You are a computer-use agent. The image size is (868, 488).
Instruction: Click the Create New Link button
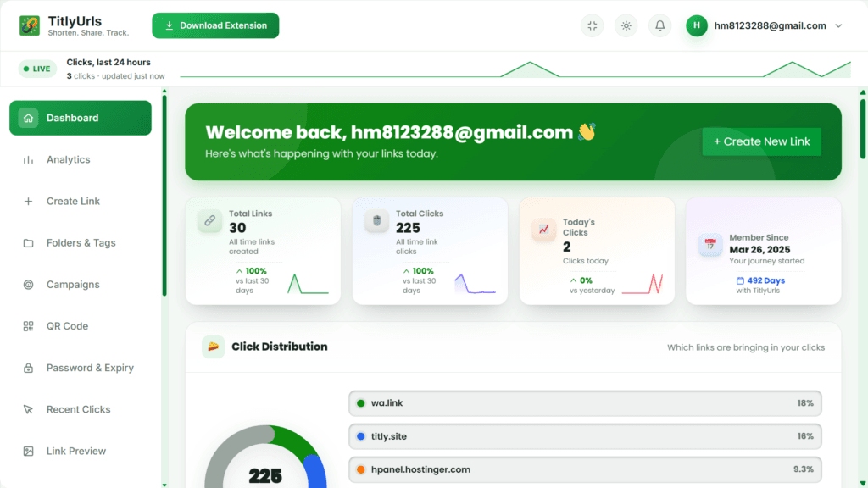762,141
